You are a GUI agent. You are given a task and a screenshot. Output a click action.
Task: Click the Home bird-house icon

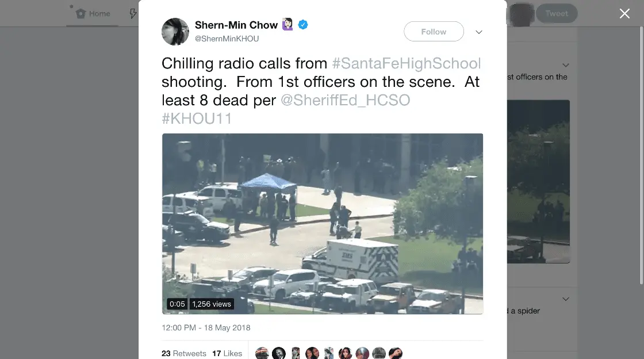pyautogui.click(x=81, y=14)
